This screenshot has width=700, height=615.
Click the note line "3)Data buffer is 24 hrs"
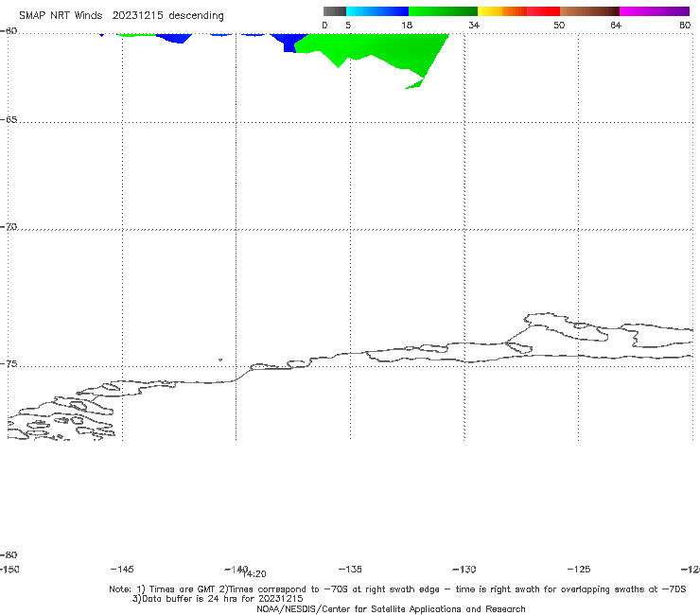(218, 599)
